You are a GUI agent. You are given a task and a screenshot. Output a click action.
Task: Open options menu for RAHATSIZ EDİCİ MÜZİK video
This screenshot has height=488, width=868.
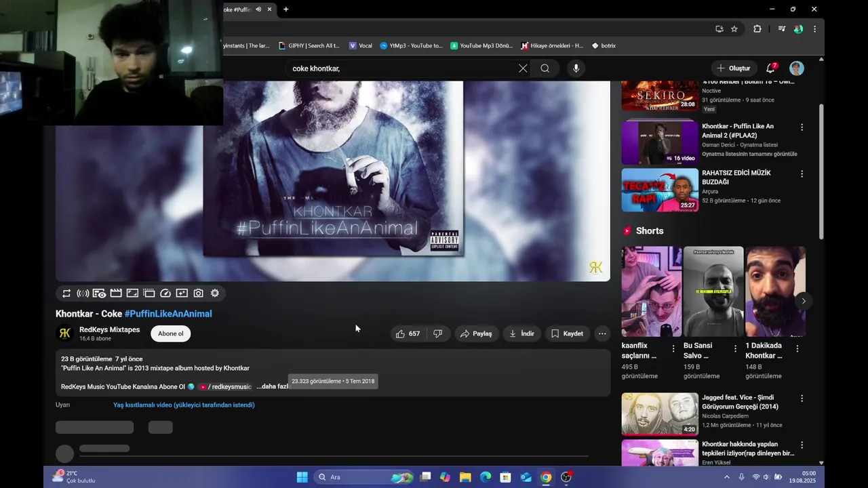point(802,174)
